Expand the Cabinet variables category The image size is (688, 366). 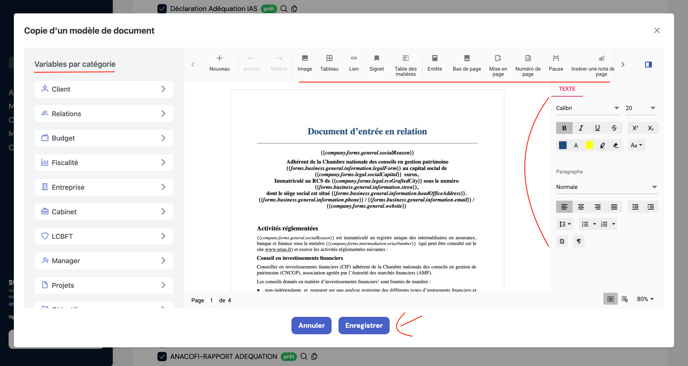(x=104, y=212)
